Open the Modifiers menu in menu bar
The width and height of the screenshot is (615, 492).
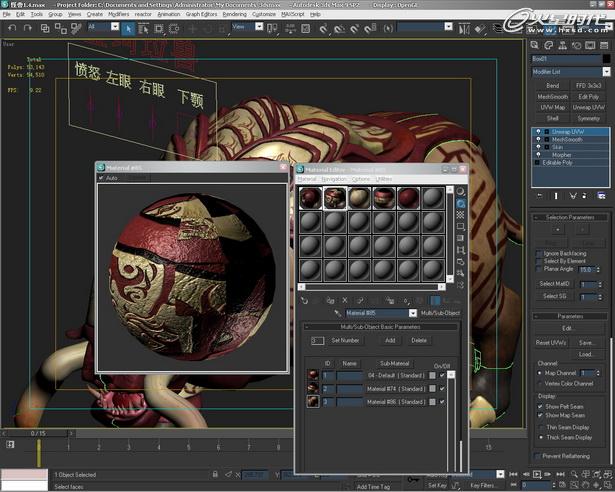(118, 15)
